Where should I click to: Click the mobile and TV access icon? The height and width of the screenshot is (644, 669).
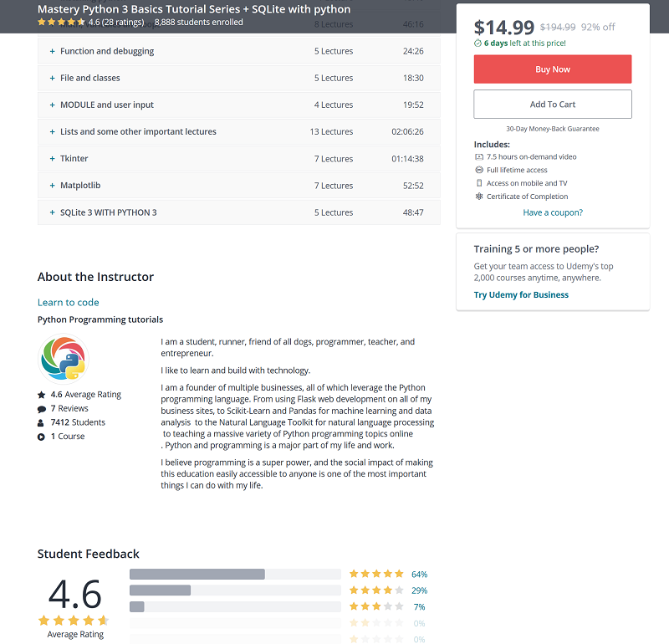(479, 183)
